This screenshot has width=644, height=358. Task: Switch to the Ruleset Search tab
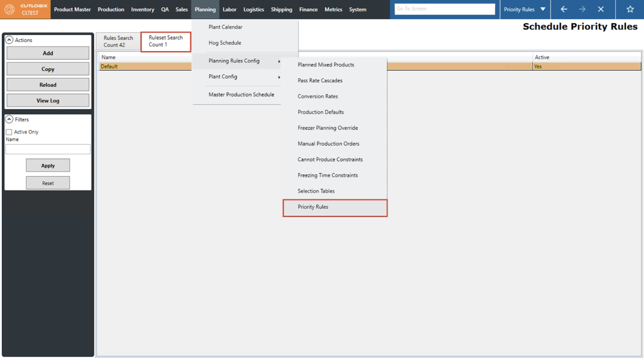tap(166, 41)
